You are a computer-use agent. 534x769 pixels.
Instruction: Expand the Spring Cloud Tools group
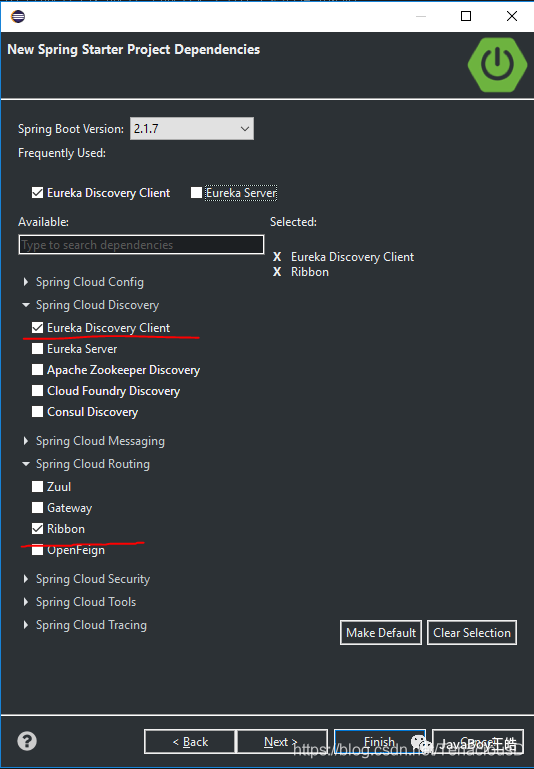click(25, 602)
